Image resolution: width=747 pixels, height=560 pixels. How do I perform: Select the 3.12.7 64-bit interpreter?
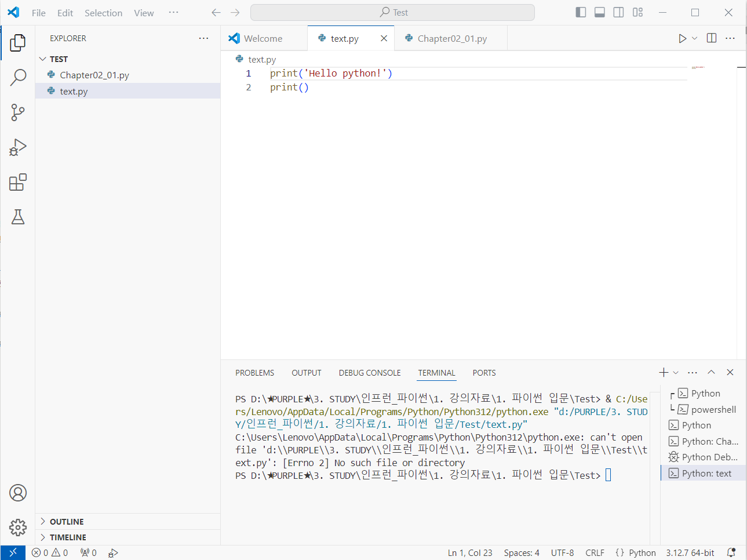pos(690,553)
